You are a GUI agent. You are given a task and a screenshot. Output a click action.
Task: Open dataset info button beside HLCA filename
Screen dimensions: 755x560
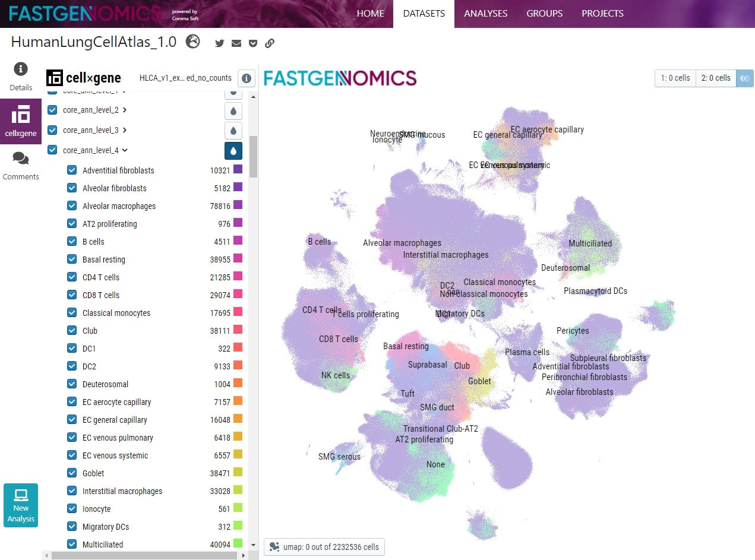coord(247,78)
